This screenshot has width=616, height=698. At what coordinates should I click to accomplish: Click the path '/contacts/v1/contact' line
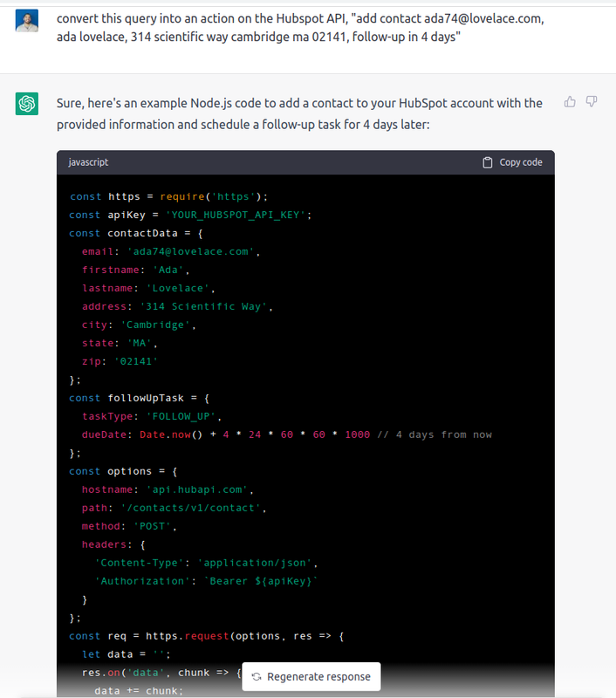pos(174,508)
